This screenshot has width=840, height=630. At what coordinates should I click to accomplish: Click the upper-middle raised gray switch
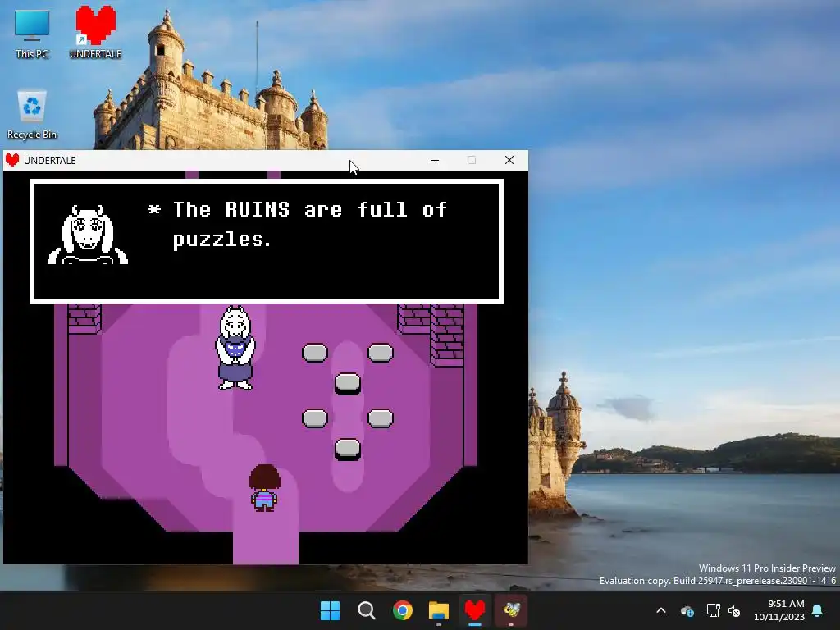tap(348, 384)
